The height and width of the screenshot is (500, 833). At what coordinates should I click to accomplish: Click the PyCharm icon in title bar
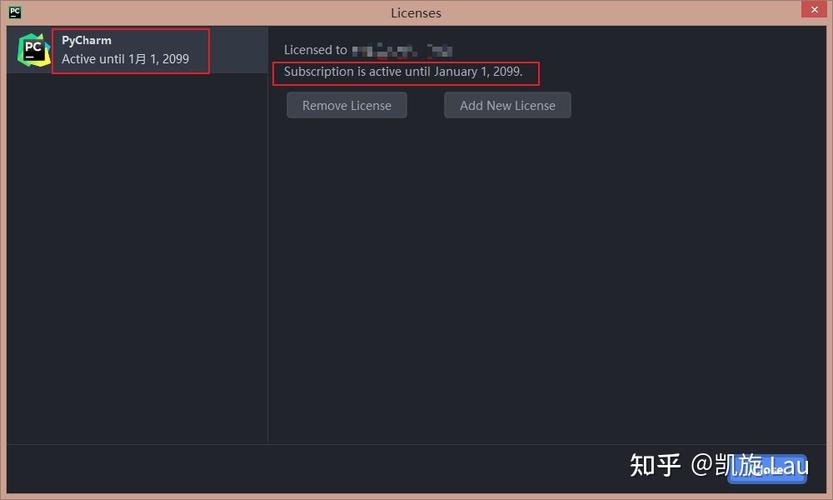[15, 12]
